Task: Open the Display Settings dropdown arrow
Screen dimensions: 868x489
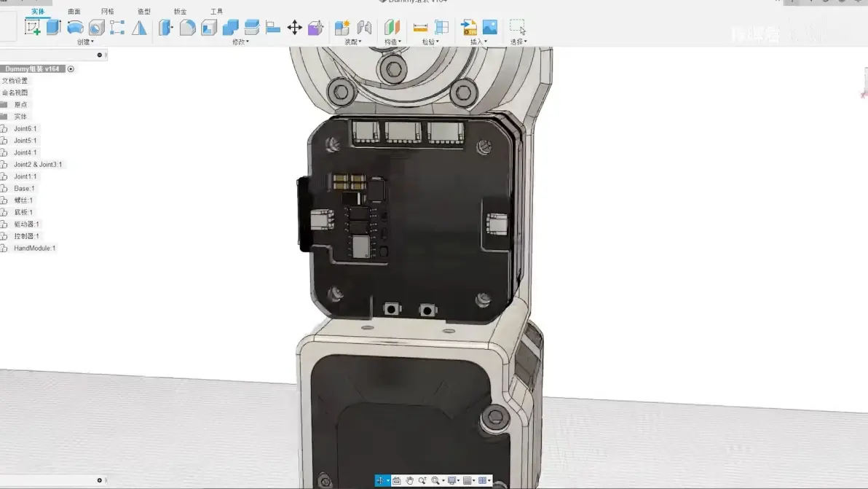Action: (458, 481)
